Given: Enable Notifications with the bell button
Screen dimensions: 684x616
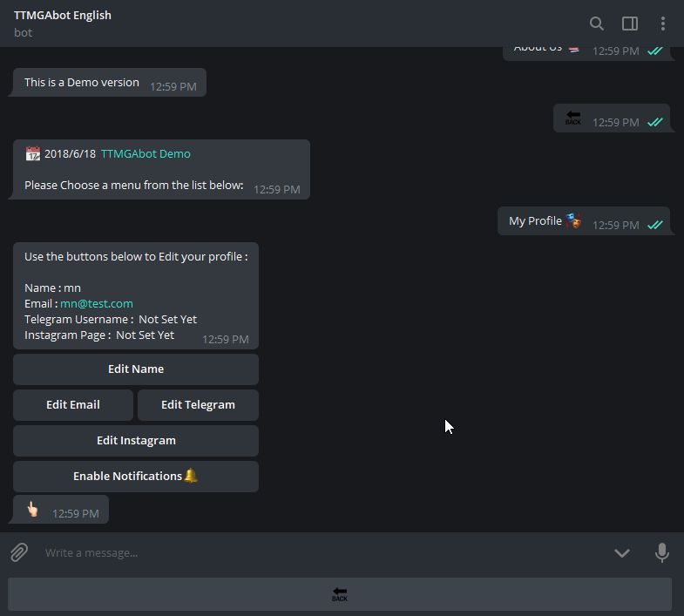Looking at the screenshot, I should [x=136, y=477].
